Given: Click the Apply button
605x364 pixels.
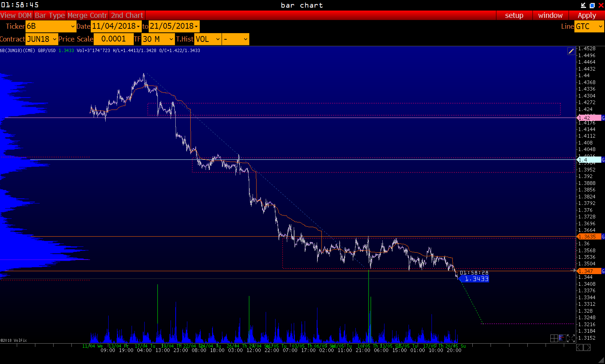Looking at the screenshot, I should pos(586,15).
